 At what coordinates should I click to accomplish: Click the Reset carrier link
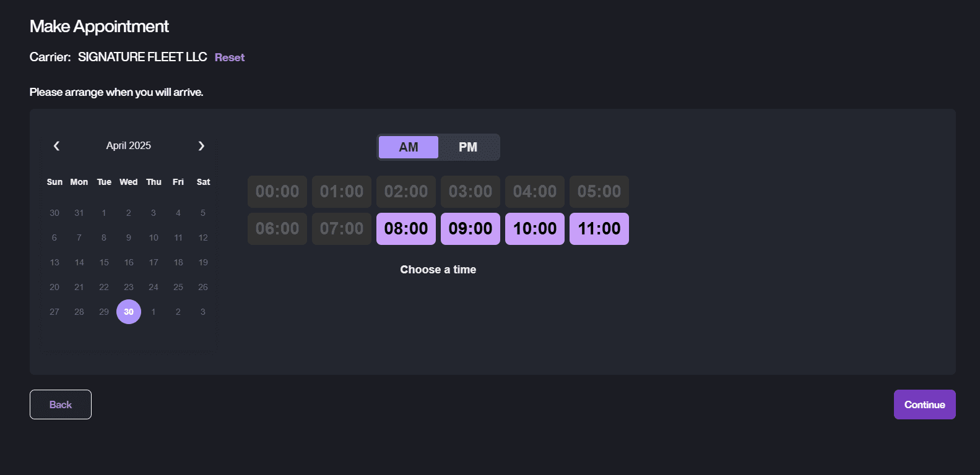coord(230,58)
